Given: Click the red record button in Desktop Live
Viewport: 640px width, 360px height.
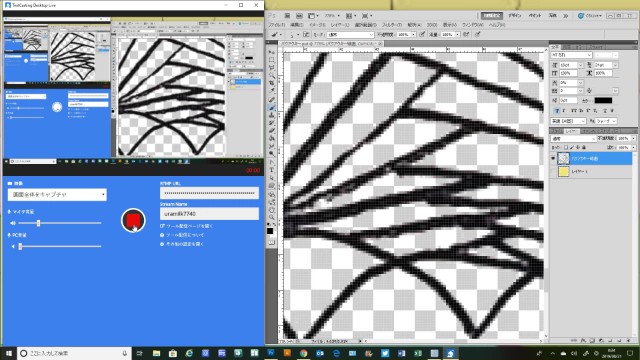Looking at the screenshot, I should [133, 220].
